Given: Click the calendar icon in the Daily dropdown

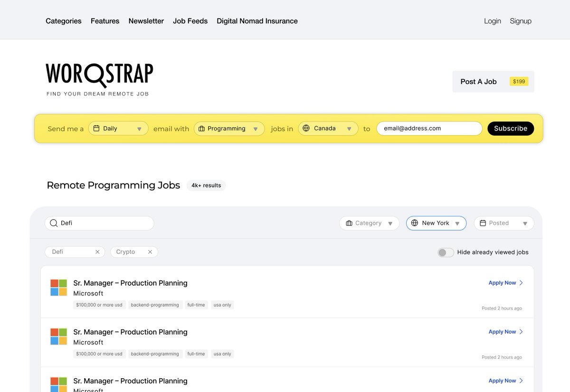Looking at the screenshot, I should pyautogui.click(x=96, y=129).
